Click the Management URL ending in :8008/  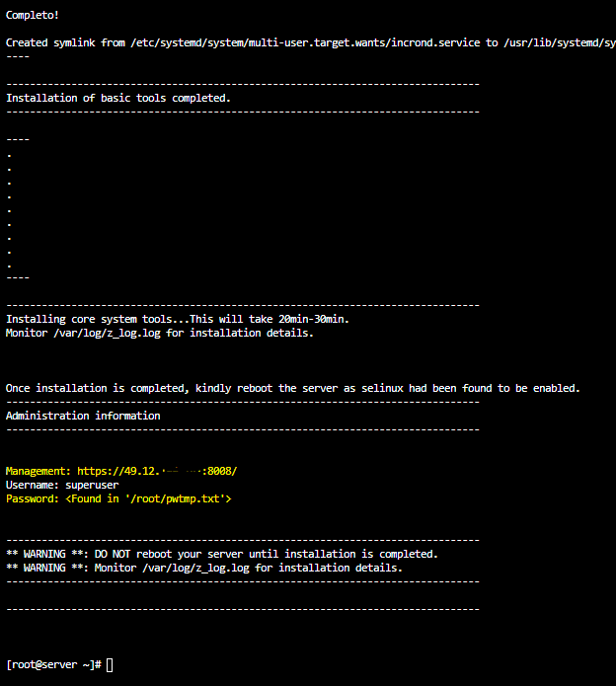tap(157, 471)
